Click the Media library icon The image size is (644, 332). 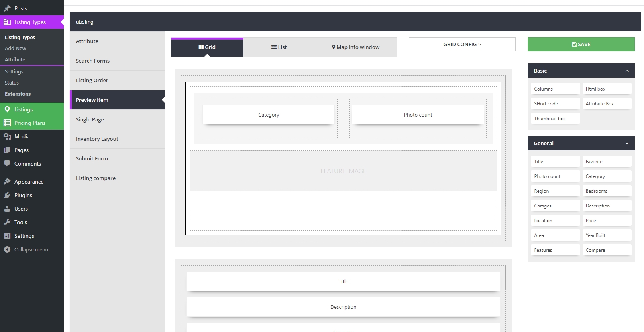pyautogui.click(x=7, y=136)
